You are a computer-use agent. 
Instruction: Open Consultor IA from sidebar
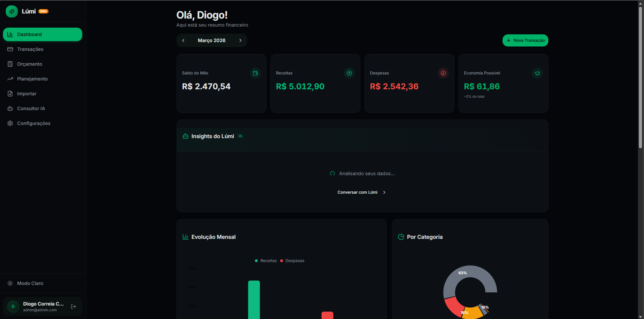point(42,108)
